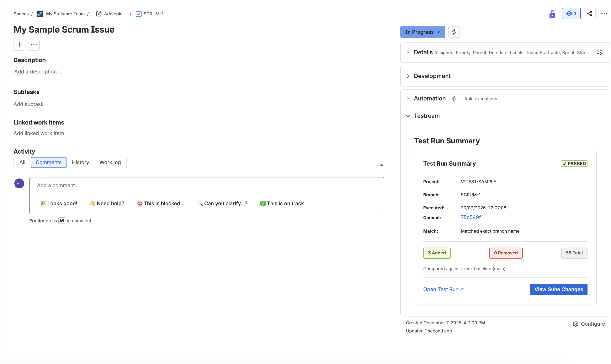This screenshot has height=364, width=611.
Task: Open the more actions ellipsis menu top right
Action: (x=605, y=13)
